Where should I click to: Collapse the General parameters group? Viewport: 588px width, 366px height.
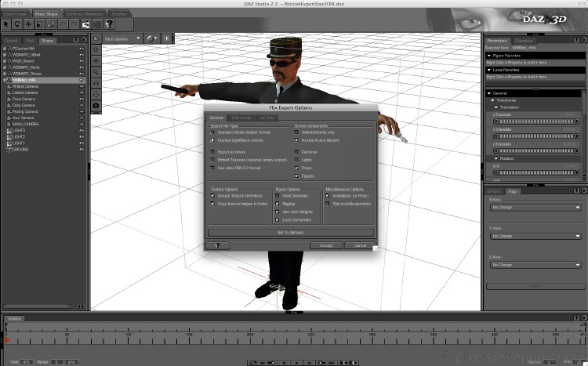click(x=489, y=93)
